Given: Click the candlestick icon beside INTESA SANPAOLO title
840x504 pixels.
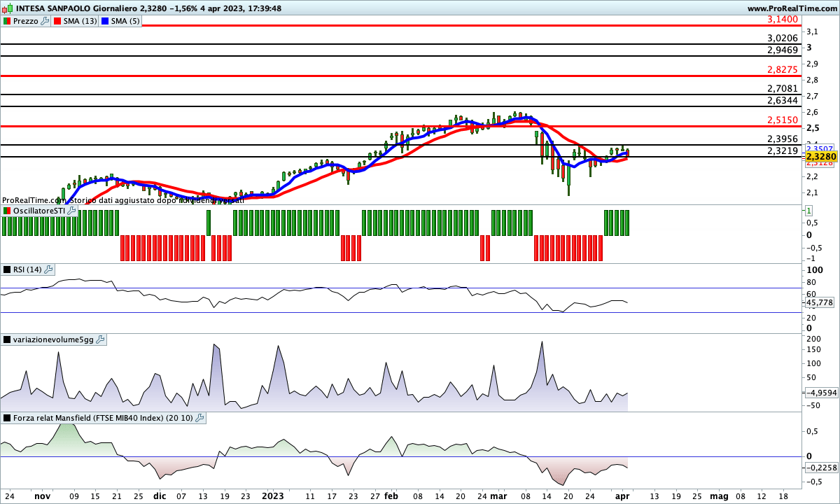Looking at the screenshot, I should [8, 8].
